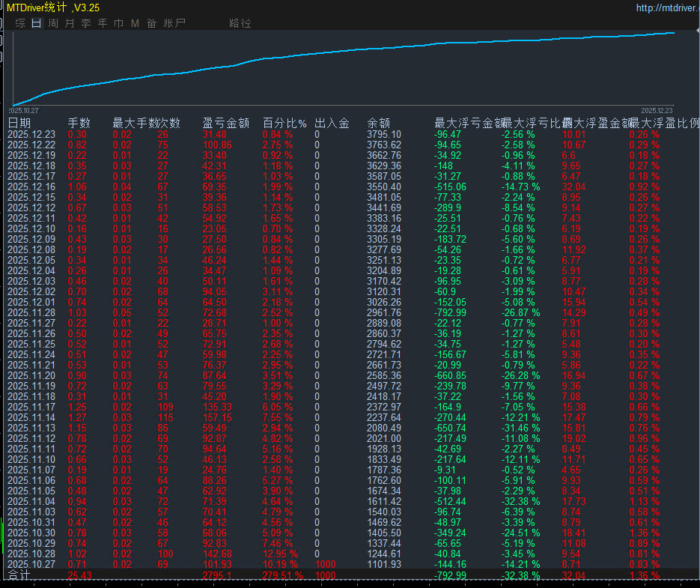Select the 2025.12.05 date cell
The image size is (700, 588).
(31, 260)
